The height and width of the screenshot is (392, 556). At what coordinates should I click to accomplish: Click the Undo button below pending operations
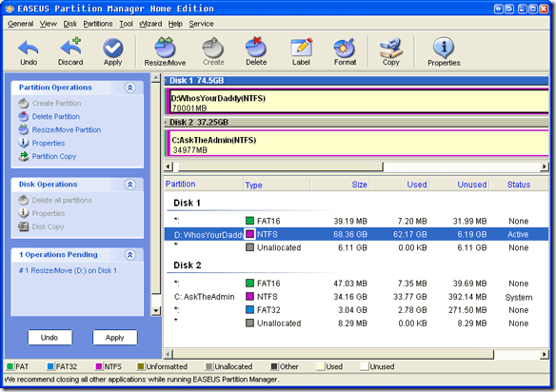tap(50, 338)
